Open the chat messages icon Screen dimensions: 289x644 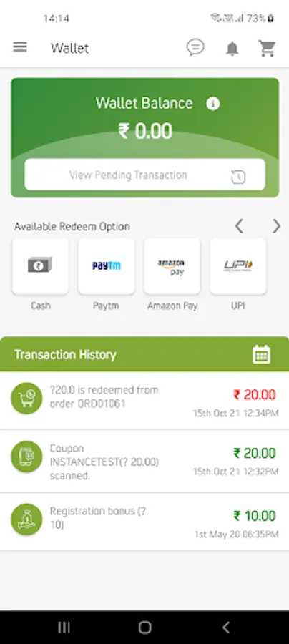(x=195, y=48)
